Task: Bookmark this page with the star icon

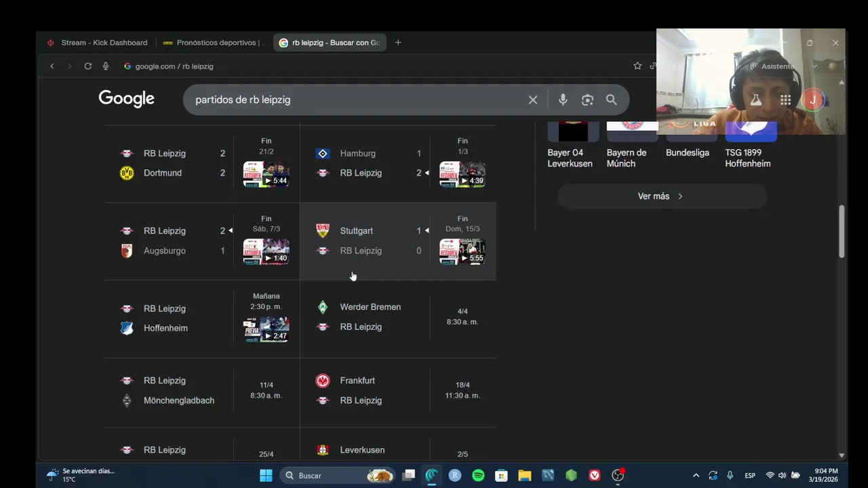Action: [x=637, y=66]
